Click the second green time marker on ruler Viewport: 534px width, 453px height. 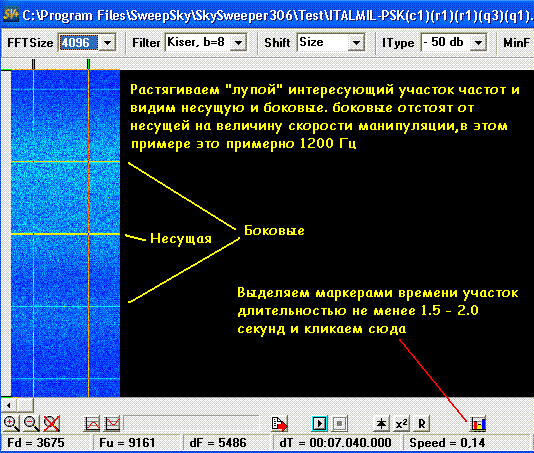89,64
